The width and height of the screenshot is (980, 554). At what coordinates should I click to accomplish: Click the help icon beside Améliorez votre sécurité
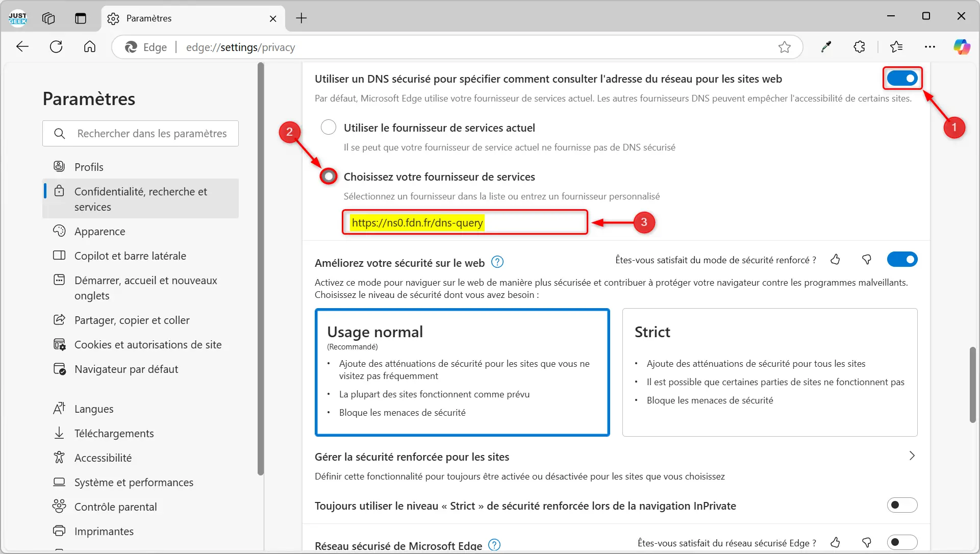497,262
